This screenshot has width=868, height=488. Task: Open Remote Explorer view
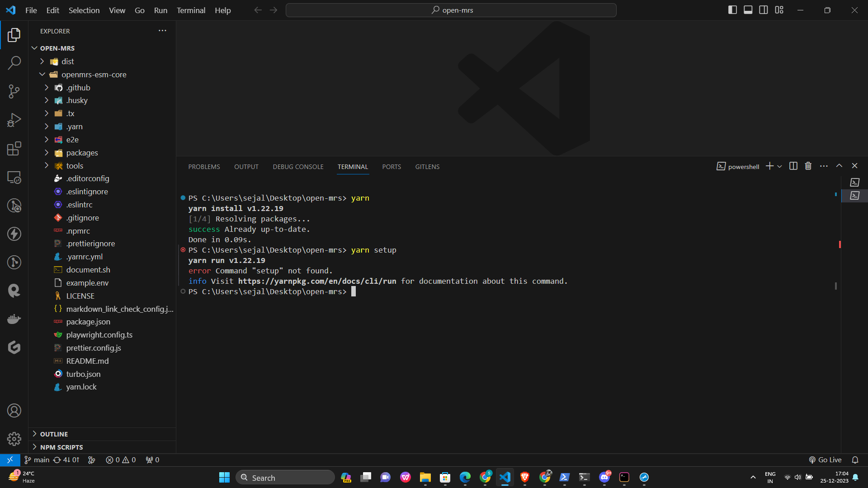click(14, 177)
